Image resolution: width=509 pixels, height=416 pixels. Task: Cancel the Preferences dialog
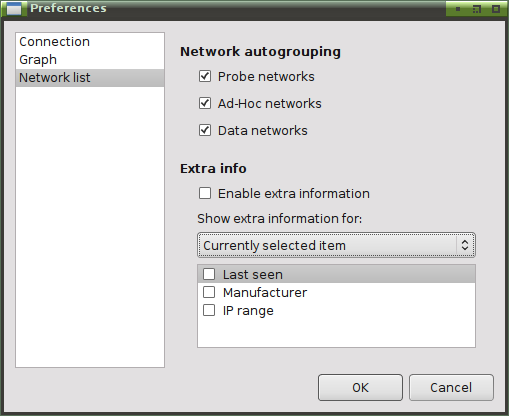pyautogui.click(x=451, y=387)
